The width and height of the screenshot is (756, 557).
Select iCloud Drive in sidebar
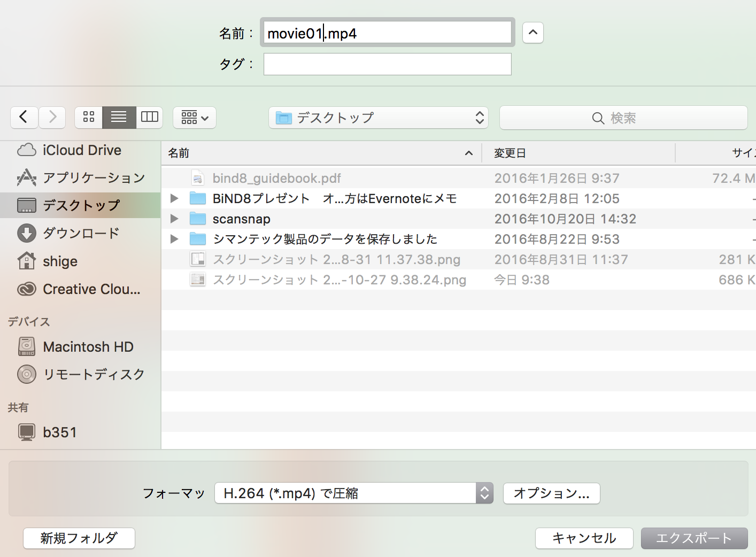(81, 150)
